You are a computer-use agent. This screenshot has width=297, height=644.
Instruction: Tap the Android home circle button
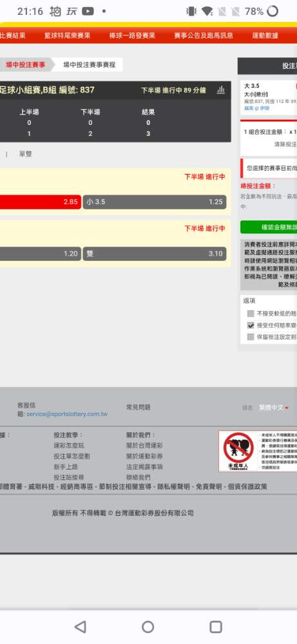tap(148, 627)
